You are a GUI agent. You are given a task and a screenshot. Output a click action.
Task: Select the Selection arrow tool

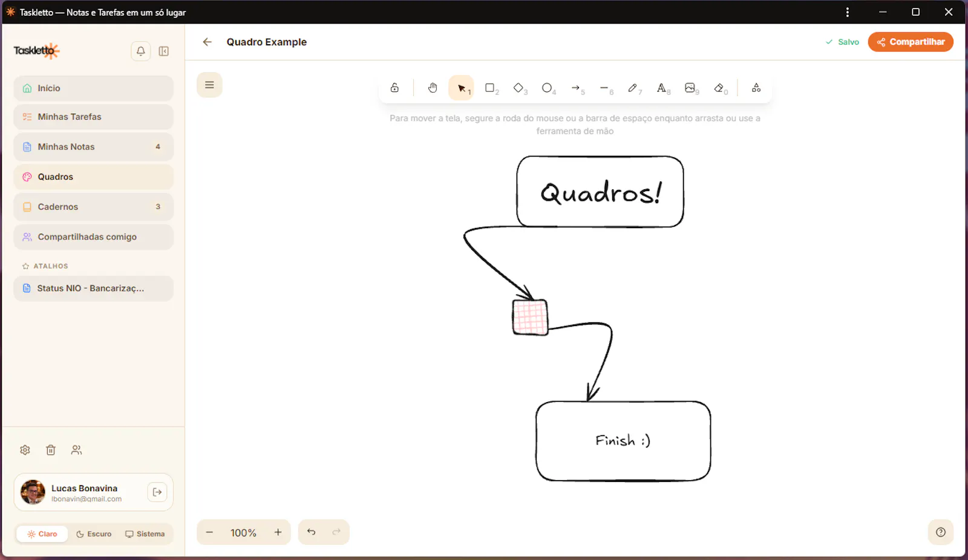coord(462,88)
